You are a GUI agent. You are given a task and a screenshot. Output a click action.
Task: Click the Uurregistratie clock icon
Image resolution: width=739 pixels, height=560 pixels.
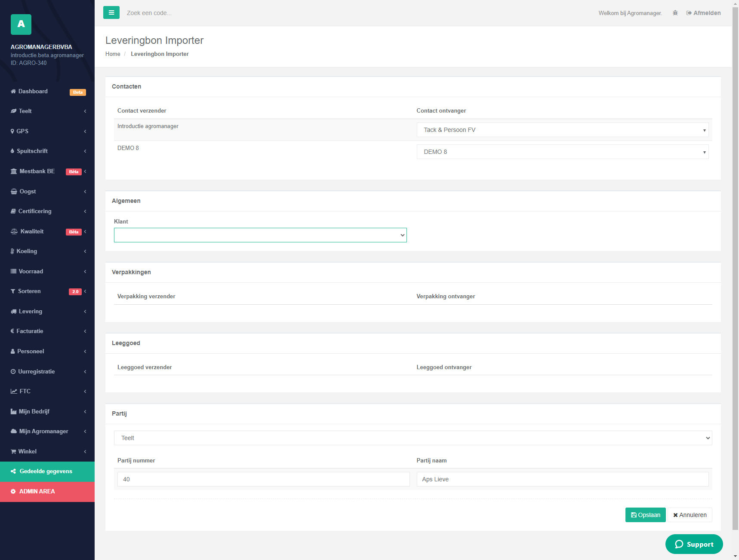tap(13, 371)
